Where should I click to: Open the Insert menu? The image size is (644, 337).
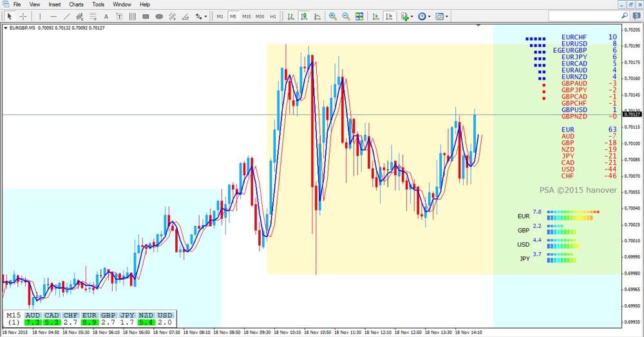(55, 4)
